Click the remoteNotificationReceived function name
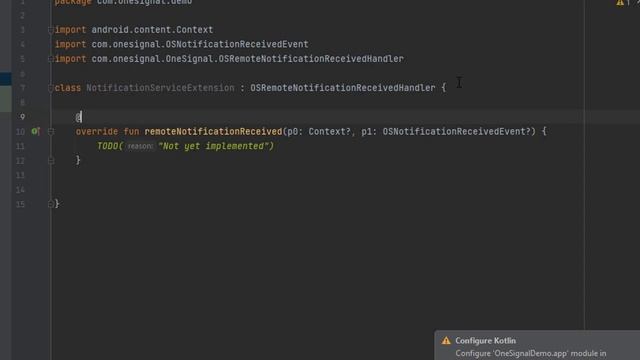 (x=213, y=131)
